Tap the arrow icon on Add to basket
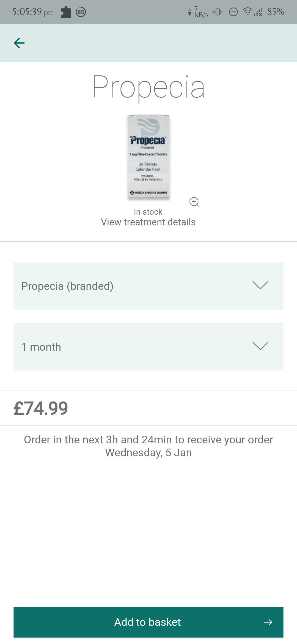 click(268, 622)
